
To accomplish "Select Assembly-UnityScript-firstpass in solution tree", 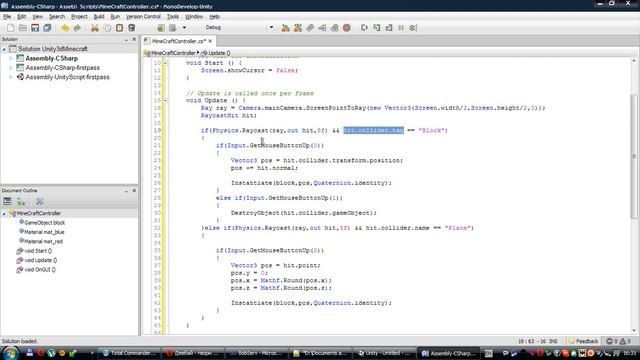I will (67, 77).
